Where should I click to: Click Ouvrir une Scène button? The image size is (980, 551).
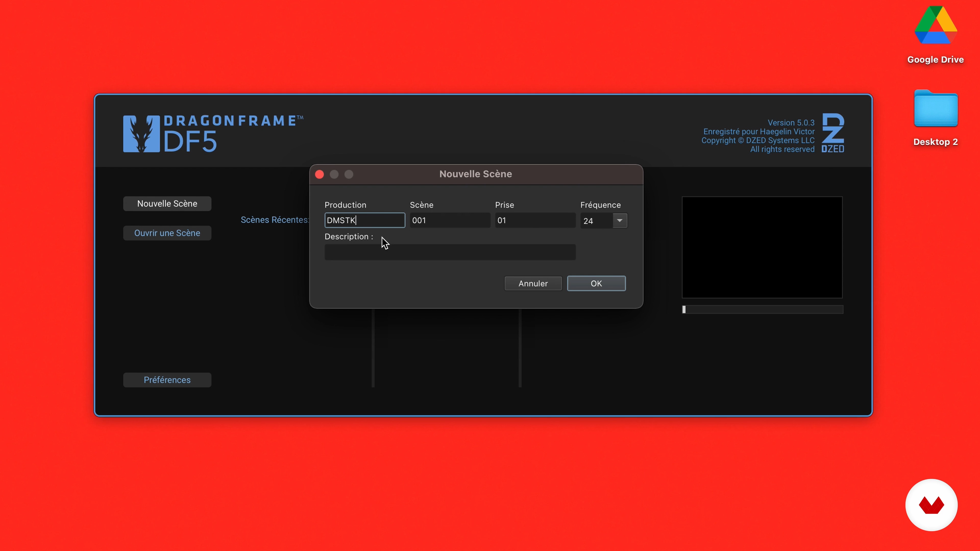(x=167, y=233)
